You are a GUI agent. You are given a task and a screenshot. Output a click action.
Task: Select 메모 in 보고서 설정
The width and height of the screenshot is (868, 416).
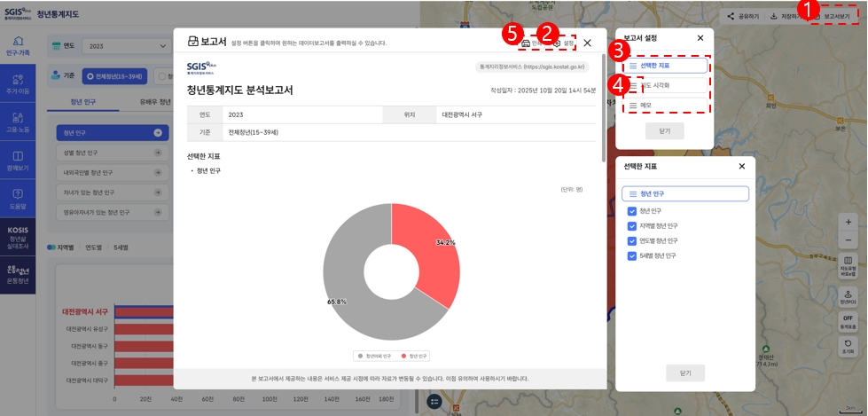click(665, 105)
